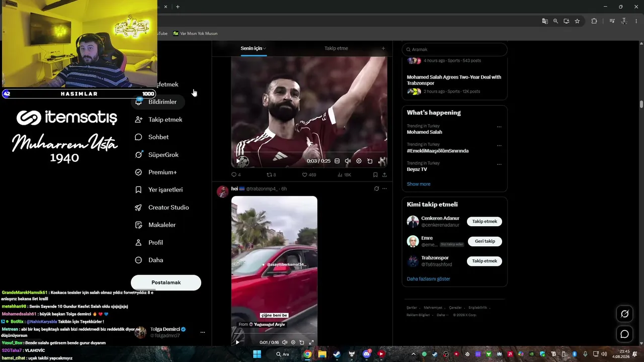
Task: Open Bildirimler notifications bell icon
Action: pos(139,102)
